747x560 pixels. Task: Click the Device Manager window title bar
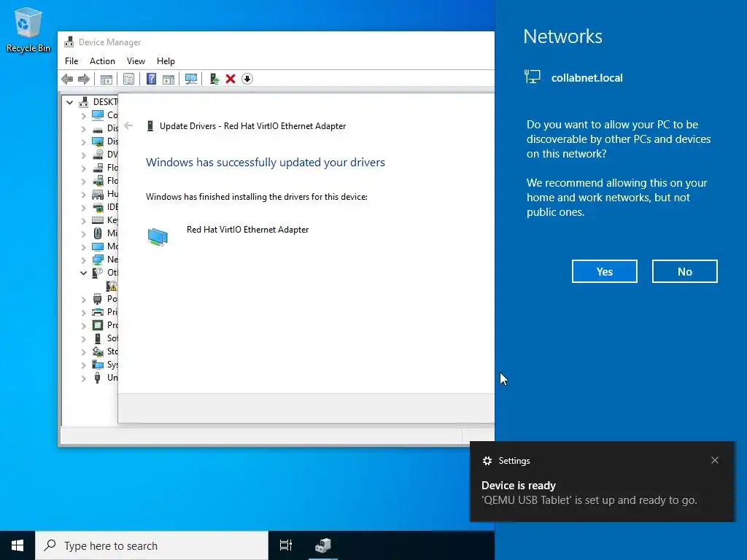[x=276, y=42]
